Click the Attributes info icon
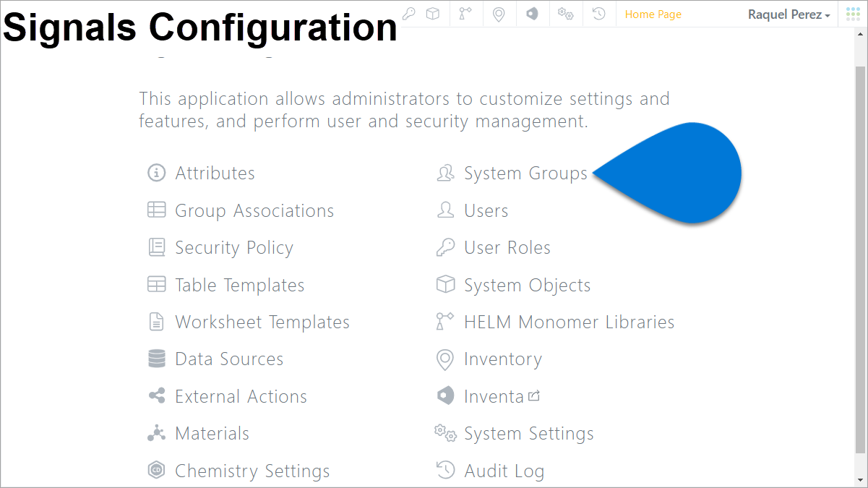The image size is (868, 488). point(156,173)
